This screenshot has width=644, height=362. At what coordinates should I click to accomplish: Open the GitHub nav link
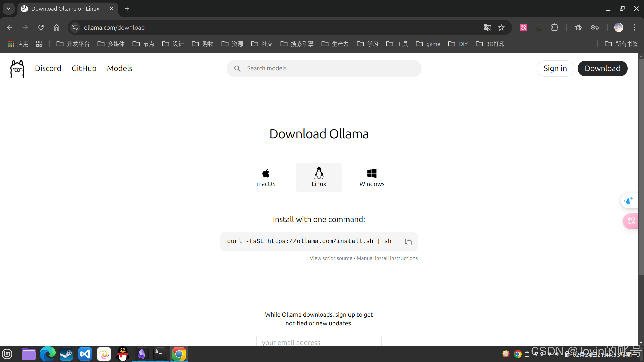pyautogui.click(x=84, y=68)
